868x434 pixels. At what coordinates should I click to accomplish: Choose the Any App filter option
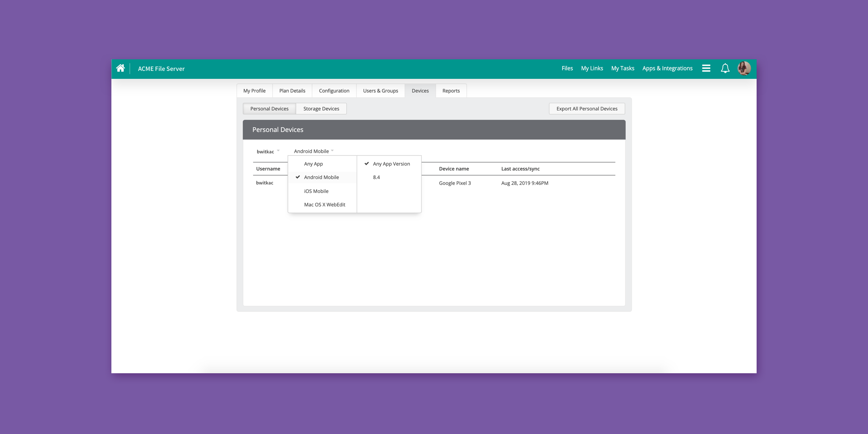[x=313, y=164]
